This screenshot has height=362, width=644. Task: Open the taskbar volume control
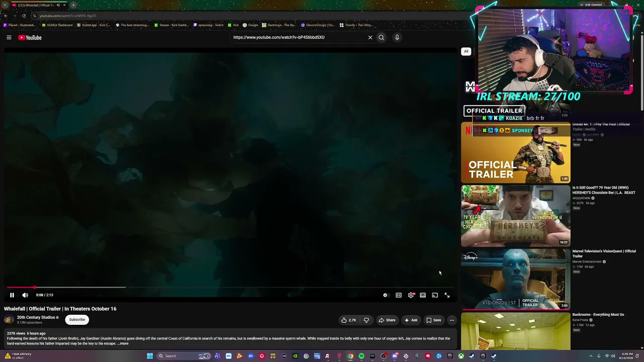pos(613,356)
